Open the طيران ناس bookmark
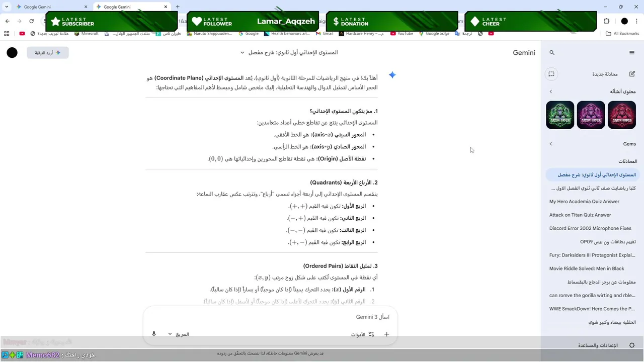Screen dimensions: 644x362 pyautogui.click(x=168, y=34)
